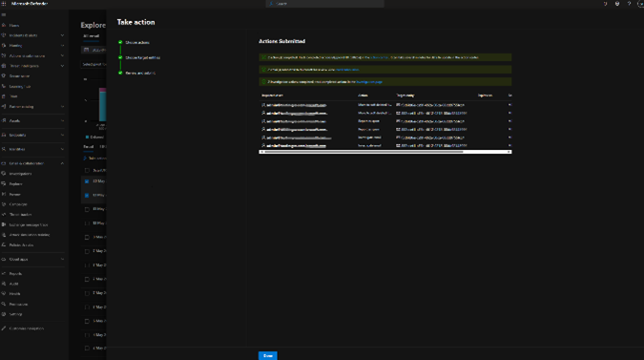
Task: Expand Incidents & alerts menu
Action: pos(62,35)
